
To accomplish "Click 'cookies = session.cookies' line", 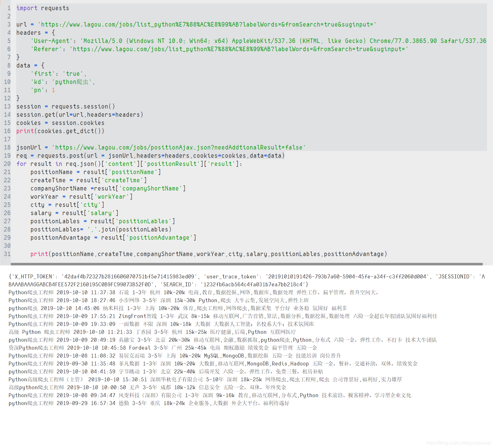I will [x=60, y=123].
